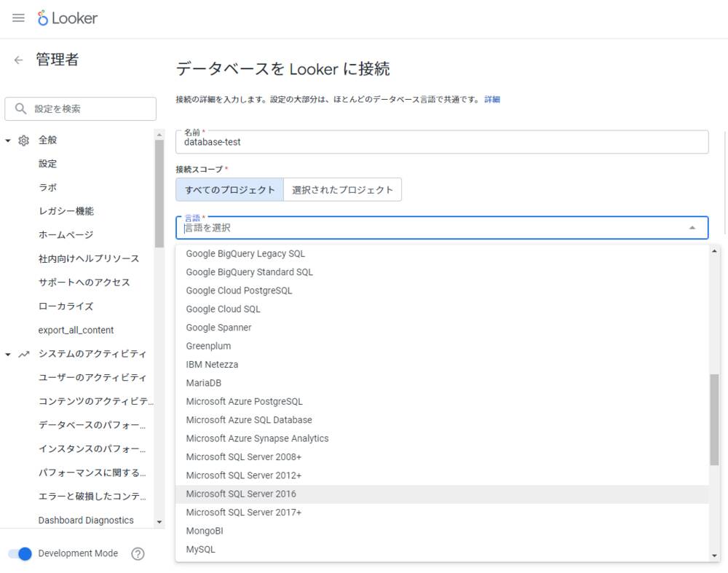Open the Development Mode help icon
The width and height of the screenshot is (728, 573).
[138, 554]
